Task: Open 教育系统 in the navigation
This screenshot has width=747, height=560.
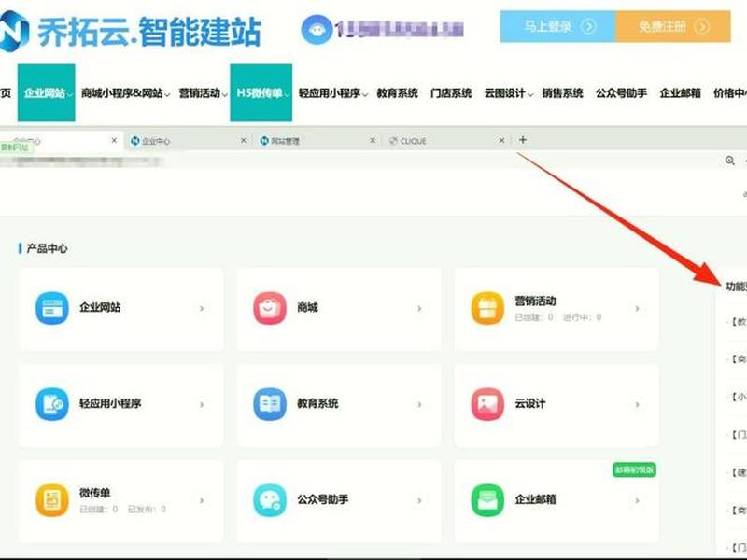Action: (x=397, y=92)
